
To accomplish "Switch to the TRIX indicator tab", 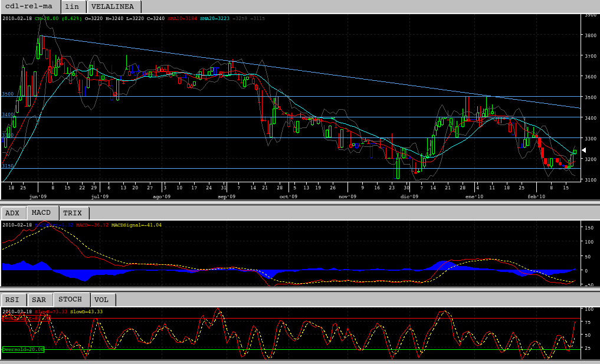I will pyautogui.click(x=73, y=213).
